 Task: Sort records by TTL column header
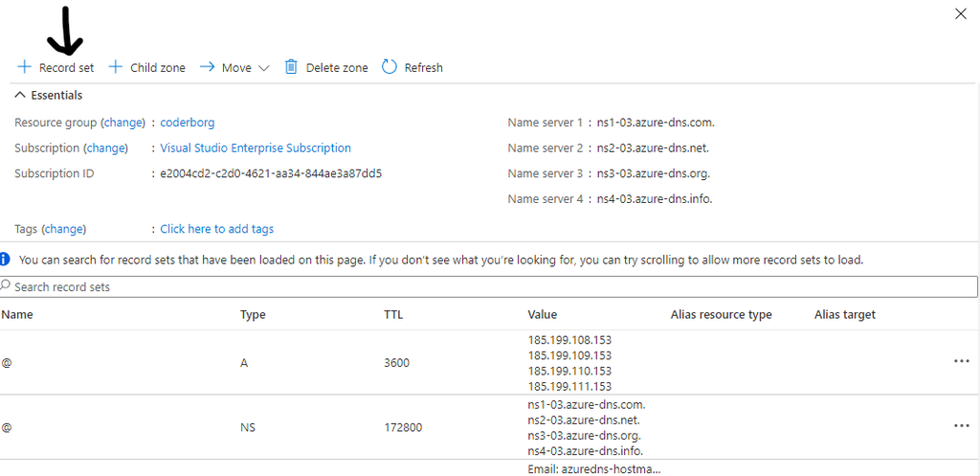(x=393, y=314)
